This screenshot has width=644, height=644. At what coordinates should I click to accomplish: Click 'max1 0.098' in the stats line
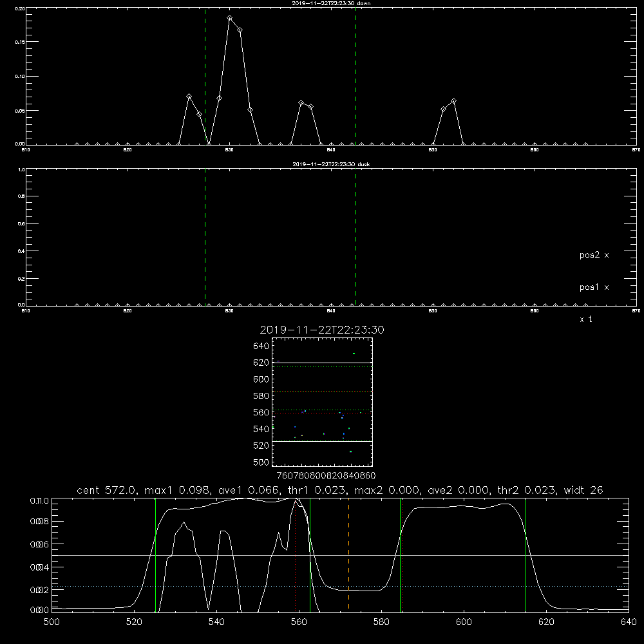[177, 490]
